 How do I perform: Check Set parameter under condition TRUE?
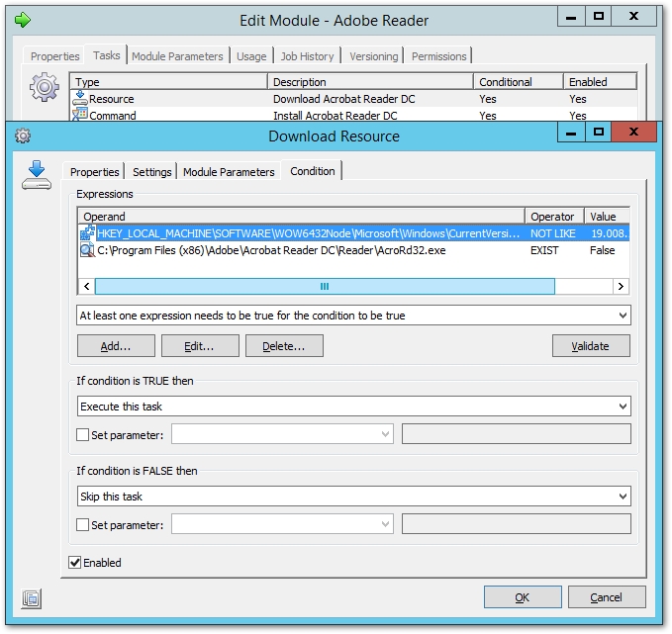[x=82, y=434]
